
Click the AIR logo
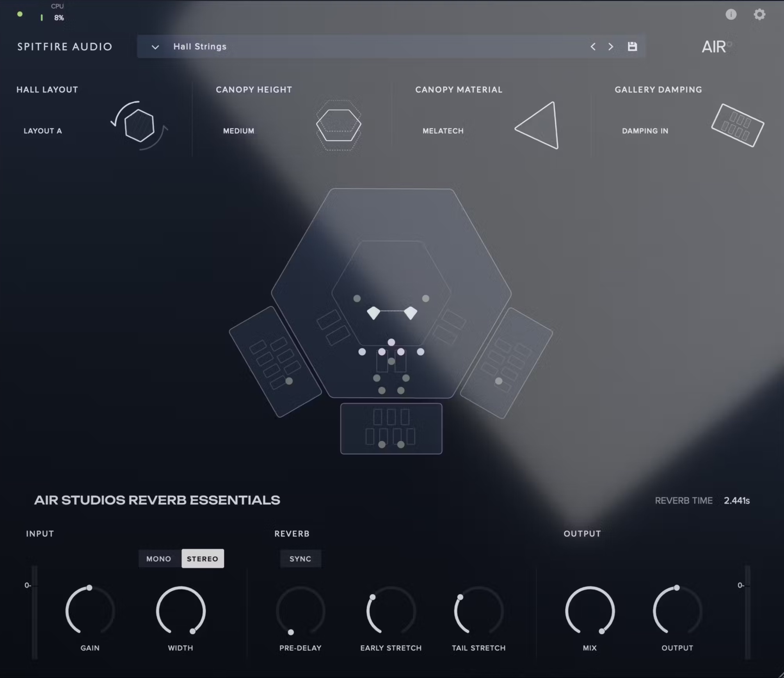tap(716, 47)
